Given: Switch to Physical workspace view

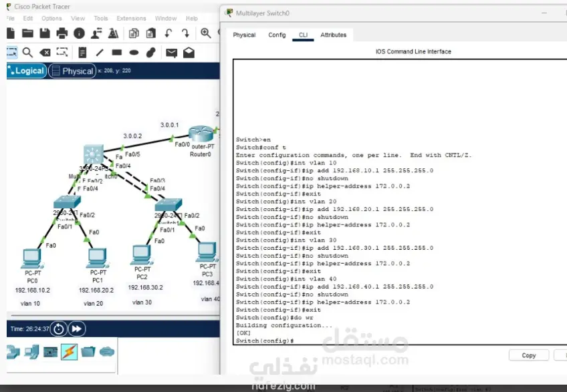Looking at the screenshot, I should point(72,71).
